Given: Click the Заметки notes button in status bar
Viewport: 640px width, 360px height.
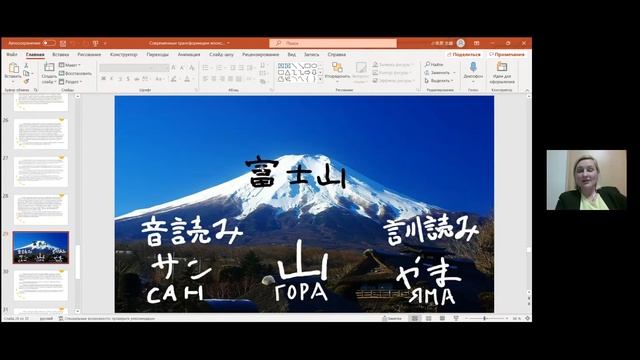Looking at the screenshot, I should pos(392,318).
